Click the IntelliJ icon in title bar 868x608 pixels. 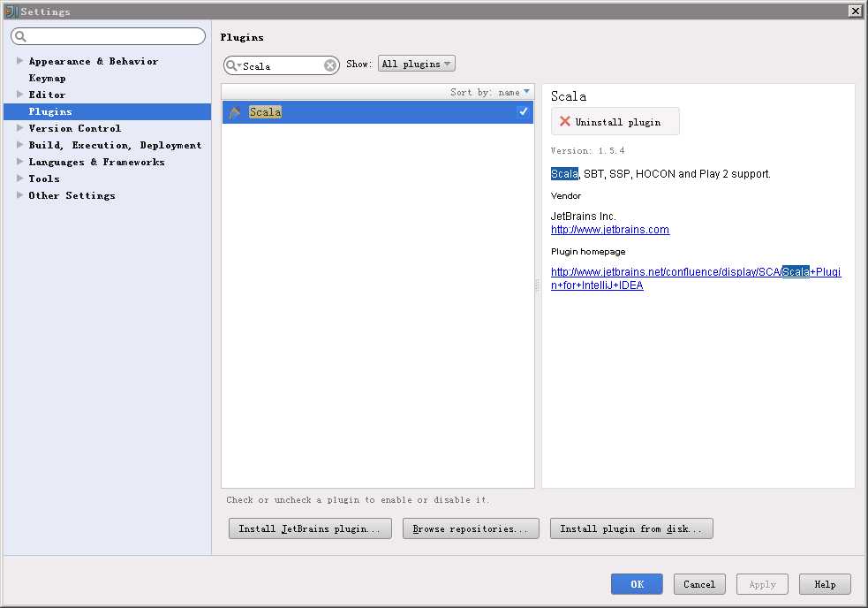pos(11,11)
